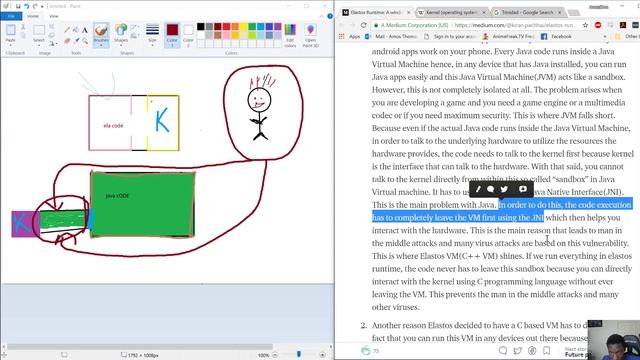Click Paint horizontal scrollbar
The width and height of the screenshot is (640, 360).
(x=140, y=347)
